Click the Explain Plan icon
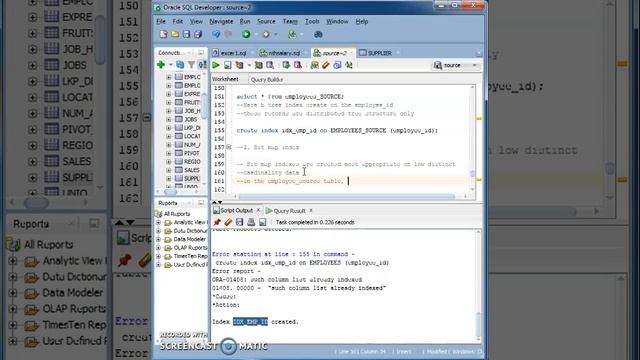Image resolution: width=640 pixels, height=360 pixels. (x=240, y=65)
